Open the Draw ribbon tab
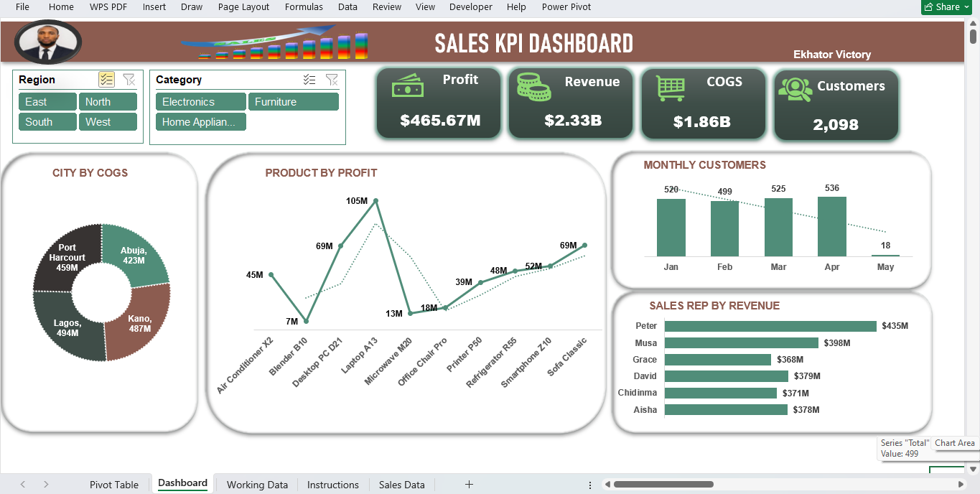The width and height of the screenshot is (980, 494). coord(192,6)
